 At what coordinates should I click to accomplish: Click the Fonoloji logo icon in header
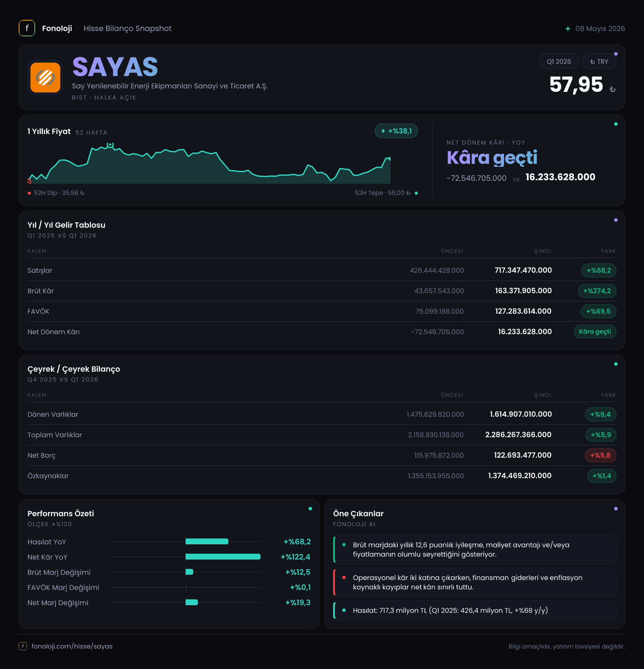pyautogui.click(x=27, y=28)
